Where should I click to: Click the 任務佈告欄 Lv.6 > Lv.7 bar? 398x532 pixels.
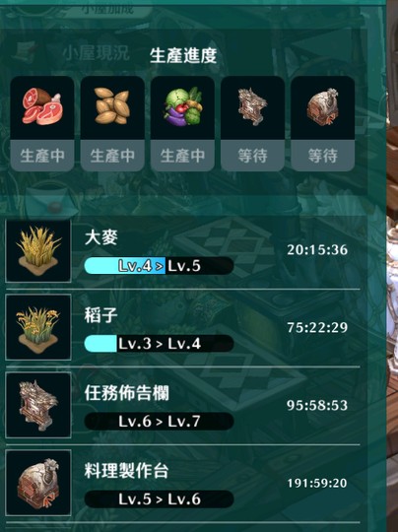tap(159, 421)
